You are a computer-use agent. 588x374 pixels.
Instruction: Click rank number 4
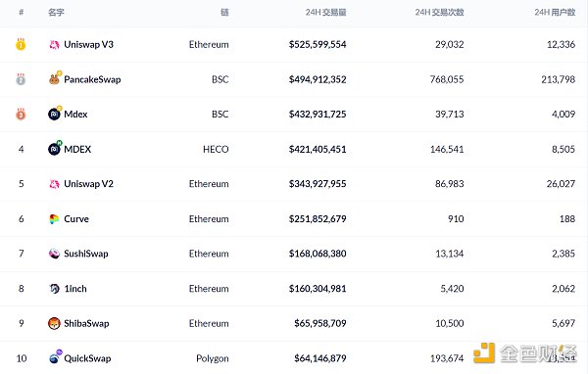point(21,149)
